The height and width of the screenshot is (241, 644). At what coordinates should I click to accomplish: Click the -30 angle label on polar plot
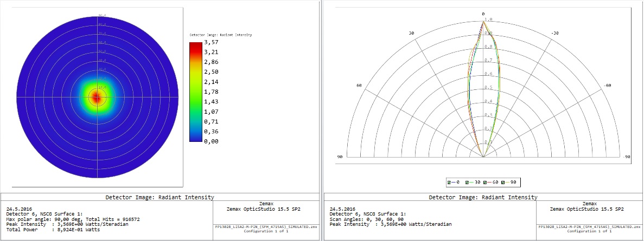coord(555,33)
